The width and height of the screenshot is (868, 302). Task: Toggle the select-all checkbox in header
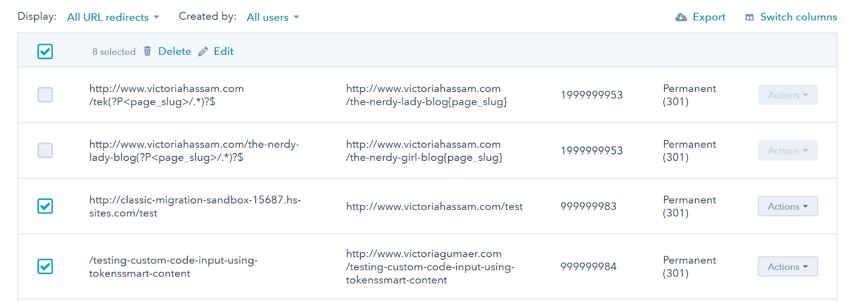click(45, 52)
